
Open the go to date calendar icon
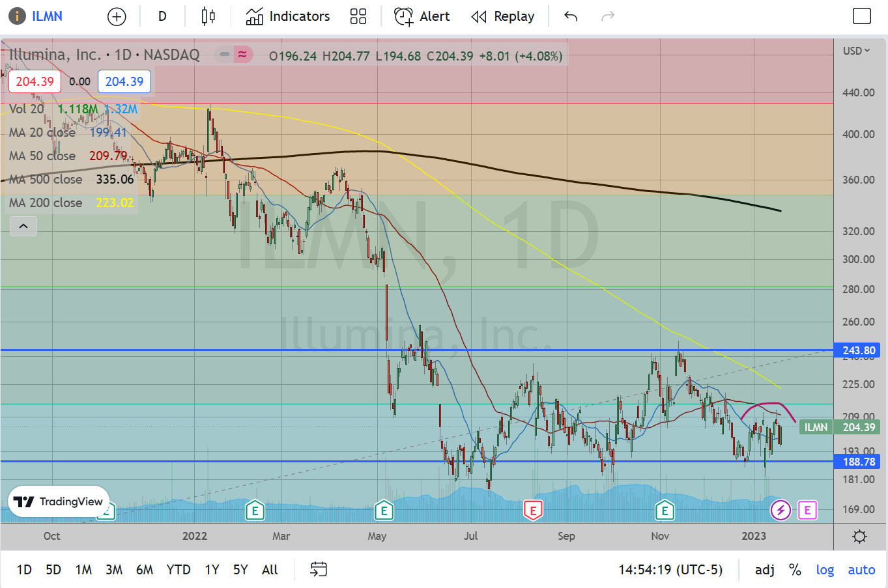click(x=318, y=570)
